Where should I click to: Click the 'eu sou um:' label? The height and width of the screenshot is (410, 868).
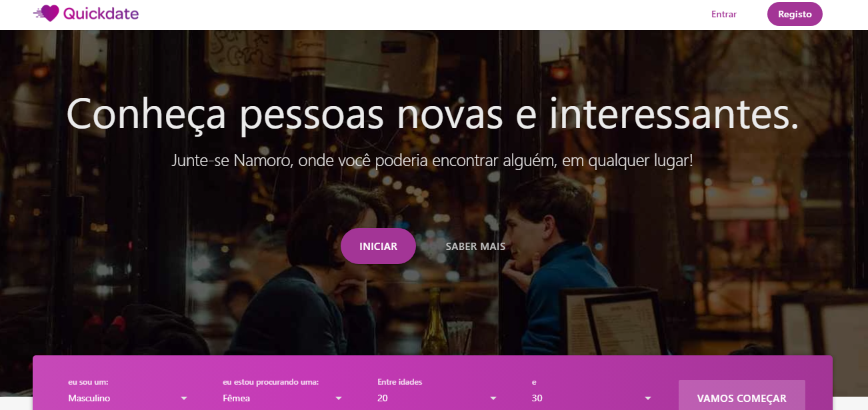(88, 382)
